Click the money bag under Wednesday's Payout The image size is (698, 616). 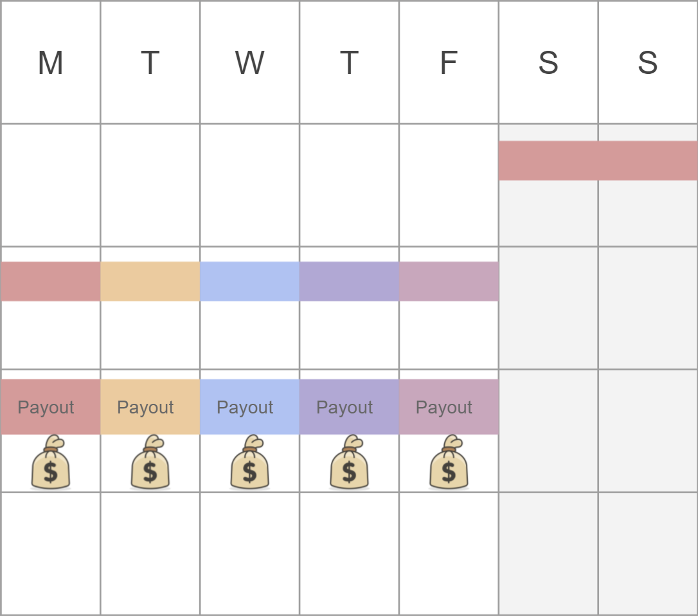coord(250,462)
